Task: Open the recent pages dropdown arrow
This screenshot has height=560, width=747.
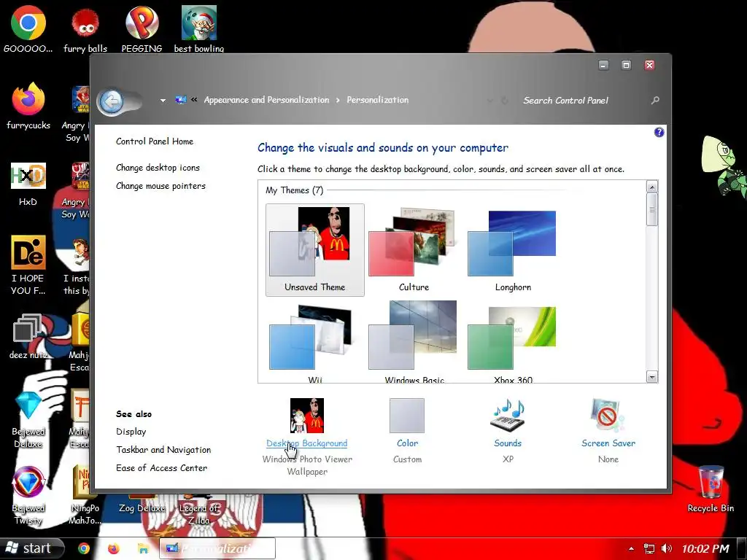Action: [x=163, y=101]
